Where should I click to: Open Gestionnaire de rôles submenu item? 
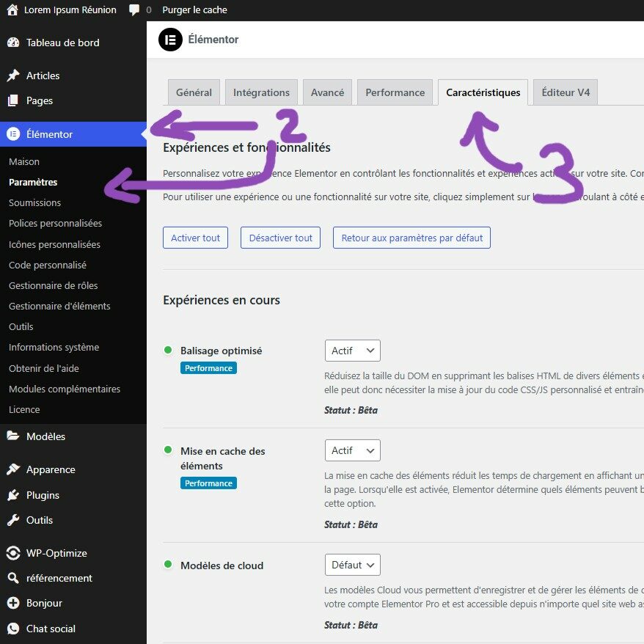click(54, 285)
